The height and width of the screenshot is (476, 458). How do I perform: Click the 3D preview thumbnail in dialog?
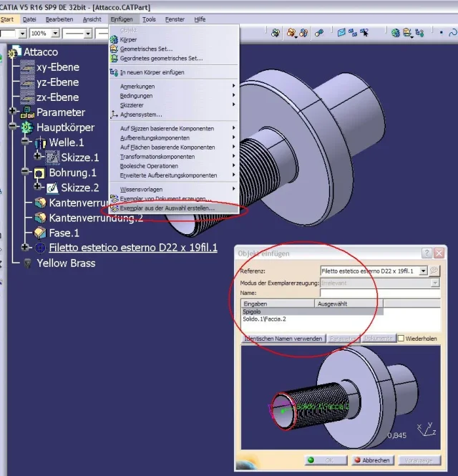(x=341, y=397)
